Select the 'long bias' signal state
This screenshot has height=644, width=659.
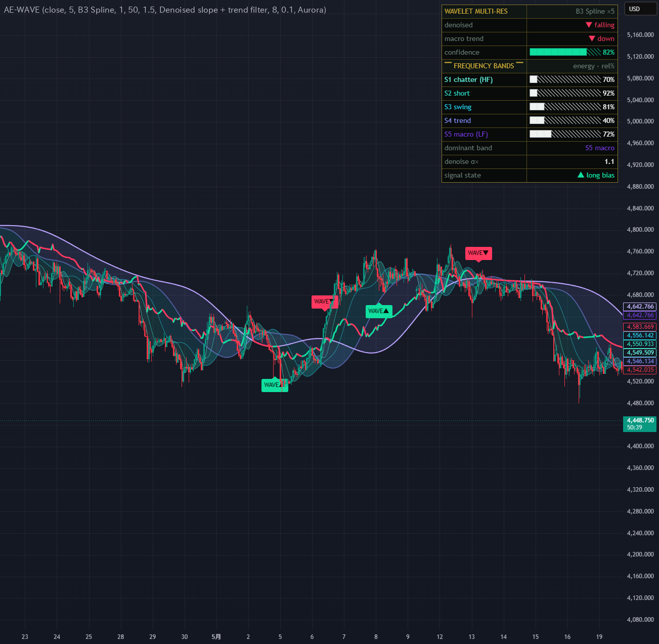click(596, 175)
